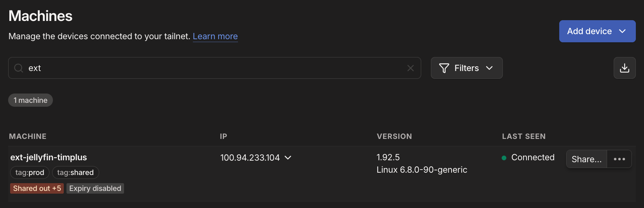Click the Shared out +5 badge
The width and height of the screenshot is (644, 208).
[x=37, y=189]
